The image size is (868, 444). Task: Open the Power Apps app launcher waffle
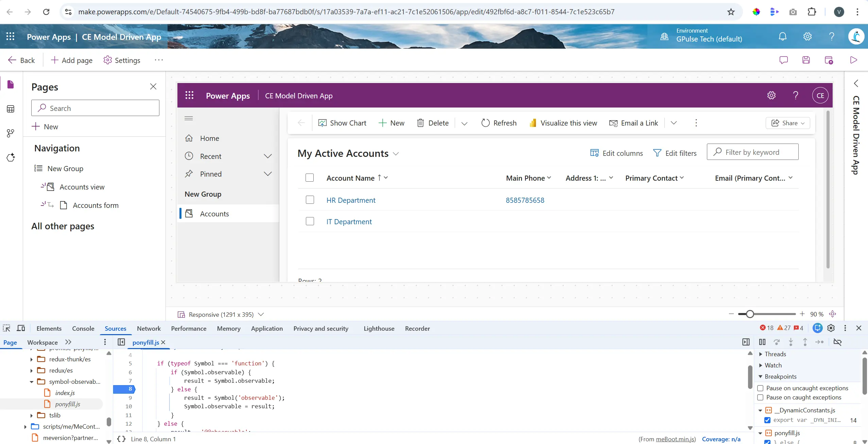click(x=11, y=36)
